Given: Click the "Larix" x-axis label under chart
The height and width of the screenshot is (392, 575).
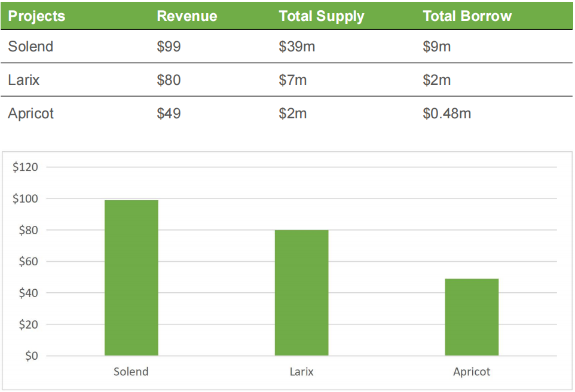Looking at the screenshot, I should click(301, 372).
